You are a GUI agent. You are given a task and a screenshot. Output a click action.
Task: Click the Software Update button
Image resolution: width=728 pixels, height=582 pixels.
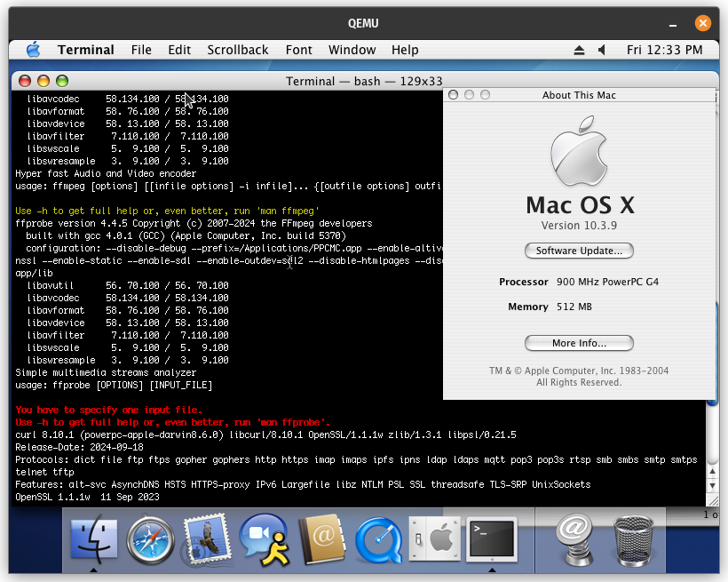(x=579, y=251)
